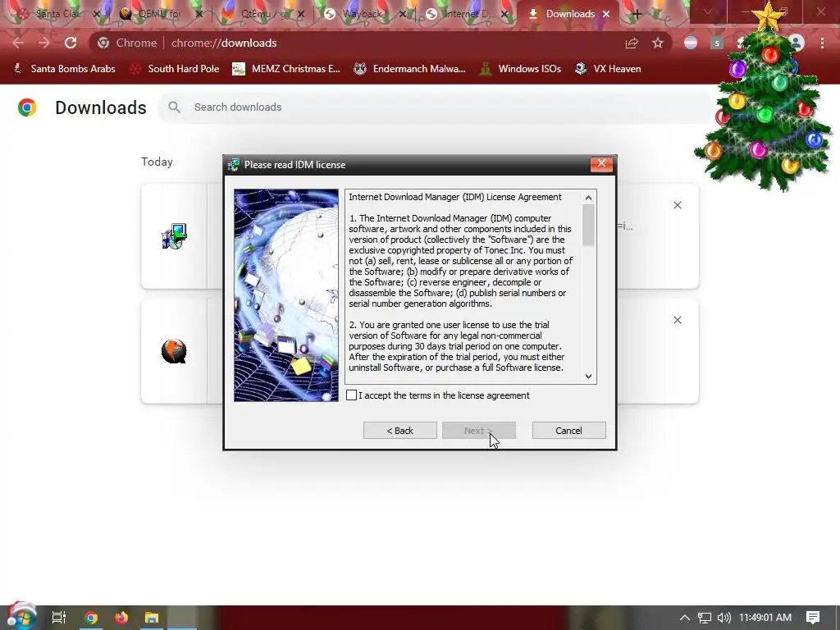Open the notification center icon
This screenshot has width=840, height=630.
[x=813, y=618]
